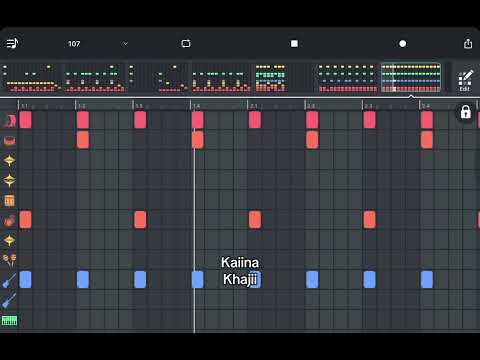Toggle snare step at beat 1.4
Image resolution: width=480 pixels, height=360 pixels.
pyautogui.click(x=198, y=140)
